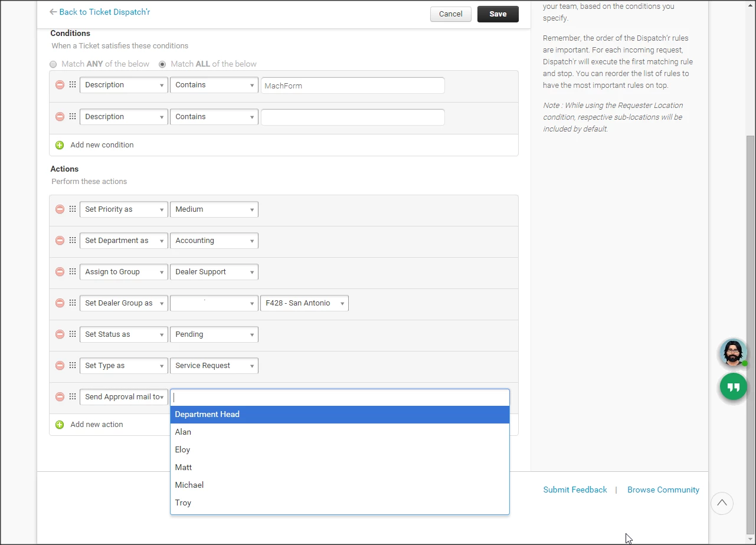
Task: Open the Browse Community link
Action: 663,490
